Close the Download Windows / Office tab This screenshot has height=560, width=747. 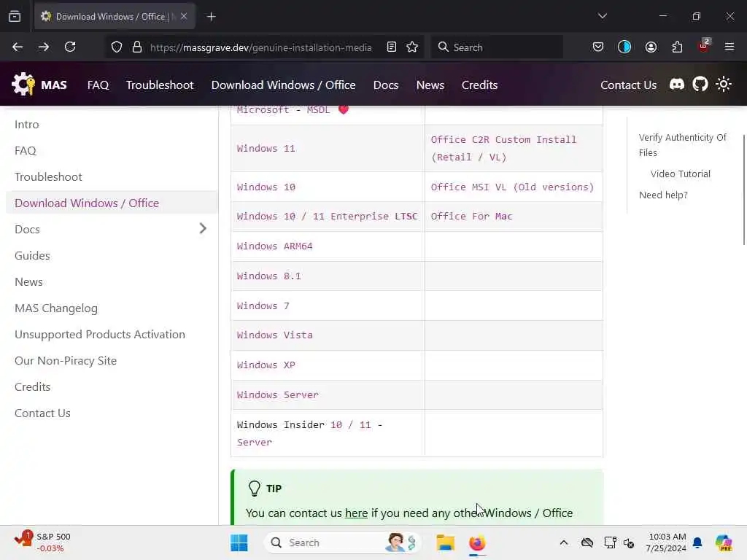[x=184, y=16]
